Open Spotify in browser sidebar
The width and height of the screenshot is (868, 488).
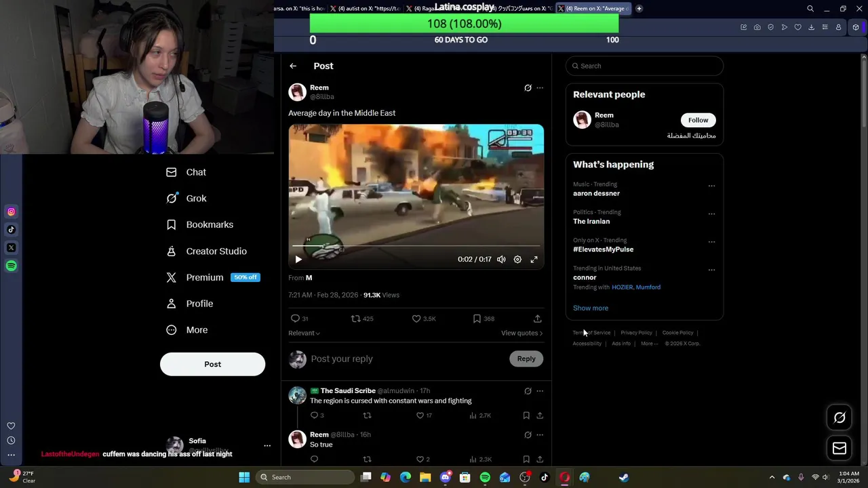tap(11, 266)
